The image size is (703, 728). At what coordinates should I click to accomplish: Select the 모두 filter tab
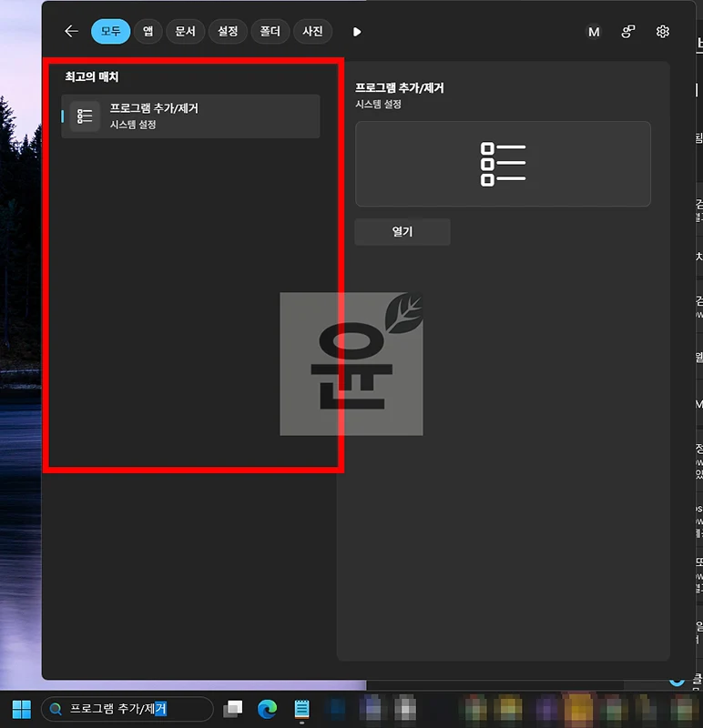[x=110, y=32]
